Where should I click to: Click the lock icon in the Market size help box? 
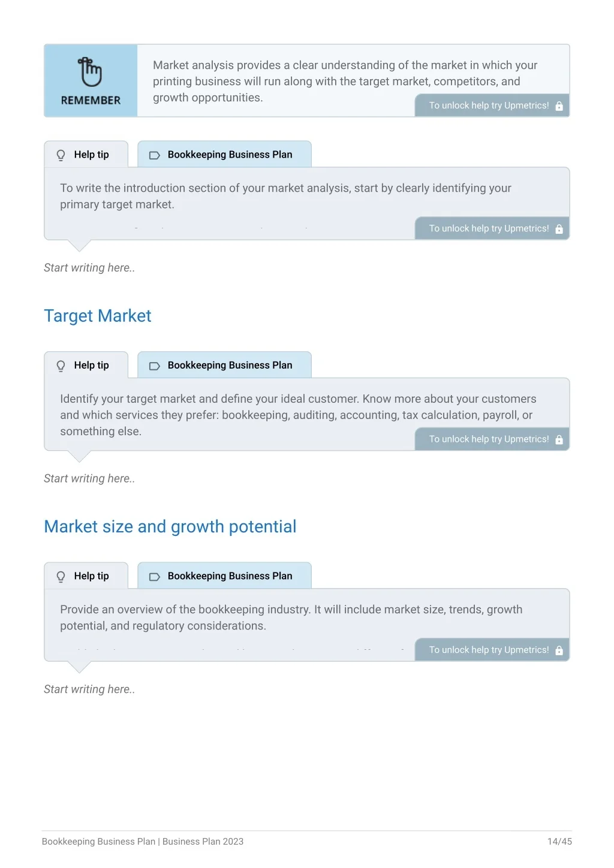coord(559,650)
